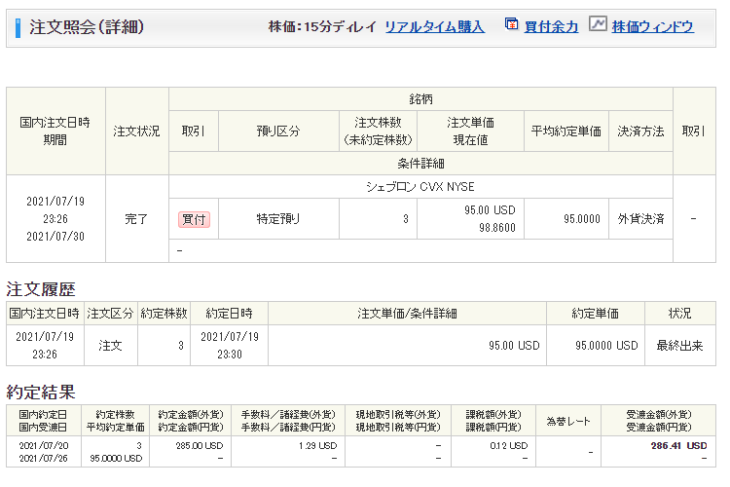Open the 買付余力 link
This screenshot has height=487, width=730.
coord(551,27)
